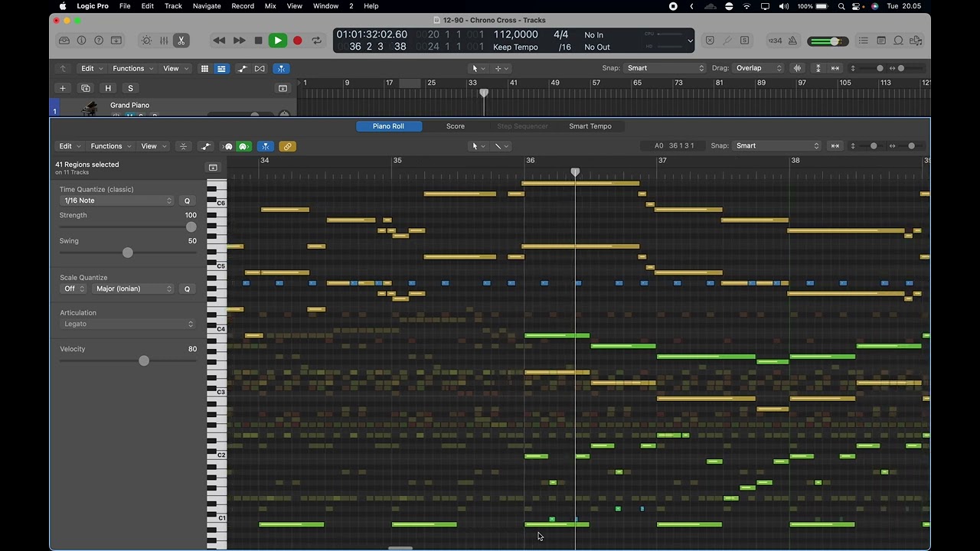The image size is (980, 551).
Task: Toggle Cycle mode in the transport
Action: [x=316, y=41]
